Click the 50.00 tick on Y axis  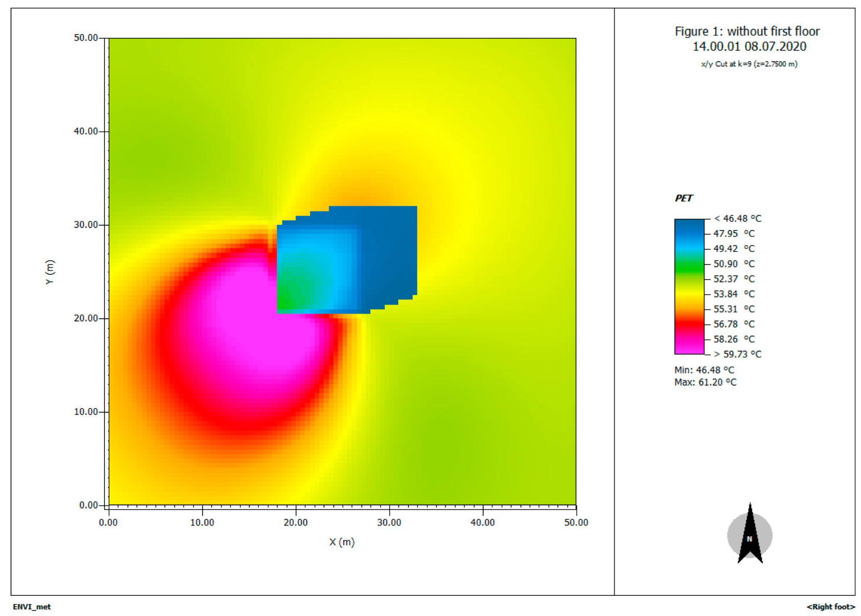click(86, 38)
